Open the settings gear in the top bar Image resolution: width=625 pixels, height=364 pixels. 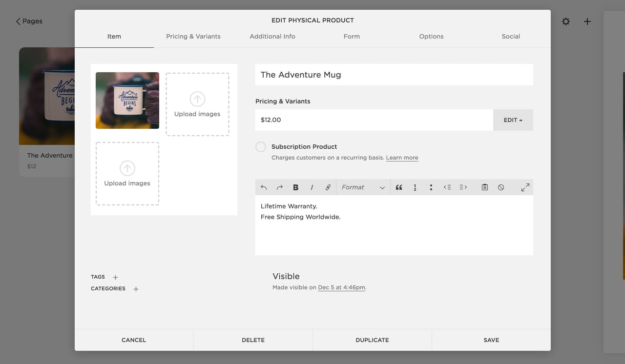[x=565, y=21]
